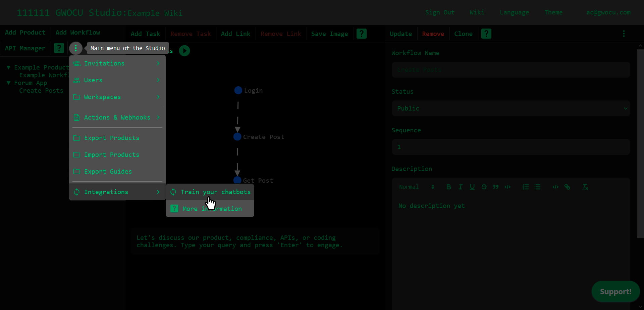Viewport: 644px width, 310px height.
Task: Select the Create Post task node
Action: coord(237,137)
